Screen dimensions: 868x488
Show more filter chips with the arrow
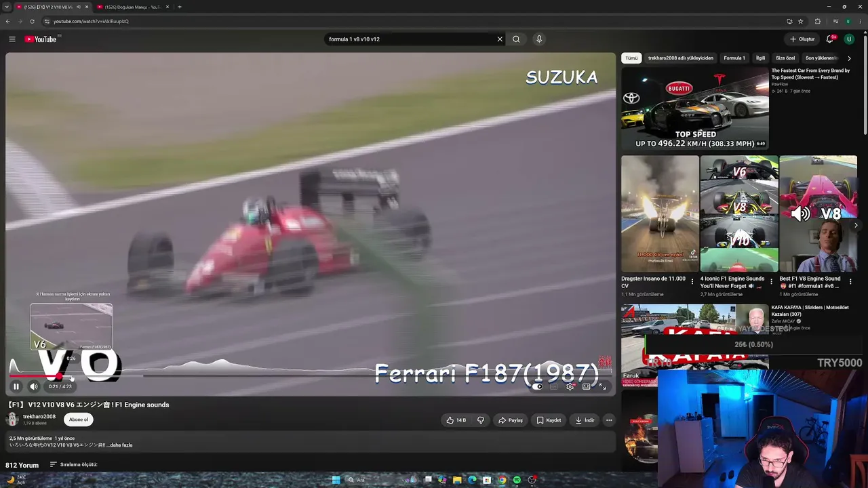point(849,58)
